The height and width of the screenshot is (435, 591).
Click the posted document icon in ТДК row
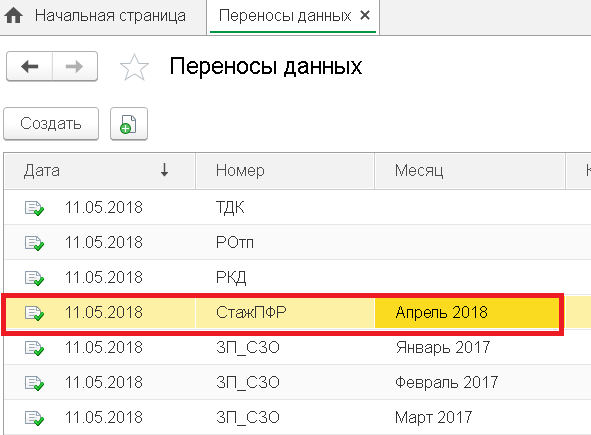(34, 208)
